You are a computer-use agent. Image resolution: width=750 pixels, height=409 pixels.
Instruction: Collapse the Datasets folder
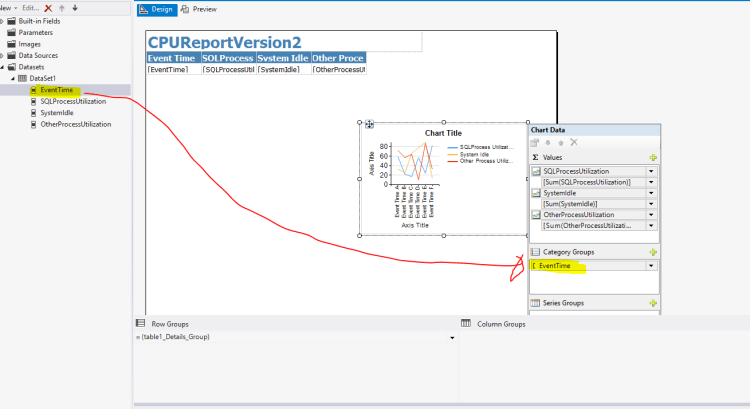[x=3, y=67]
